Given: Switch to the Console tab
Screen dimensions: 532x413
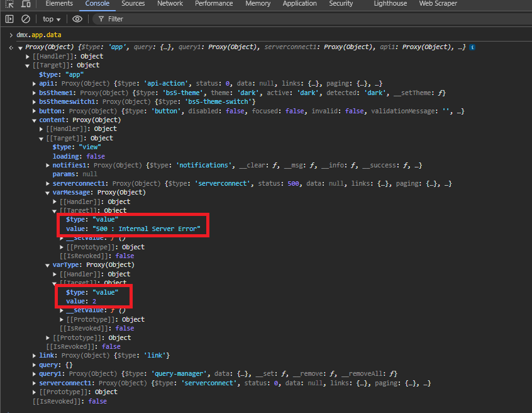Looking at the screenshot, I should 97,4.
